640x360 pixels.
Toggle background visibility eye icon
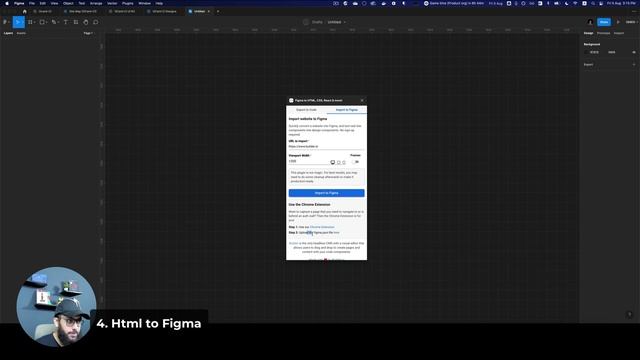coord(634,52)
